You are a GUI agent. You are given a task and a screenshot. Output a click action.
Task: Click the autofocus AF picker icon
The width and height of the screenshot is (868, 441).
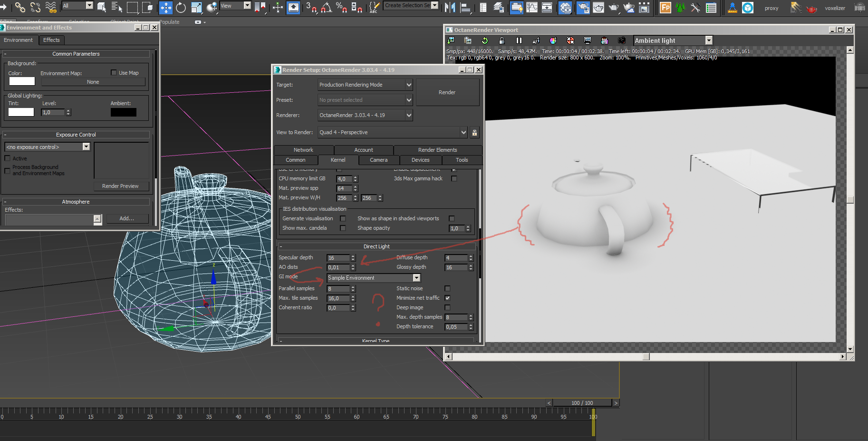tap(536, 40)
